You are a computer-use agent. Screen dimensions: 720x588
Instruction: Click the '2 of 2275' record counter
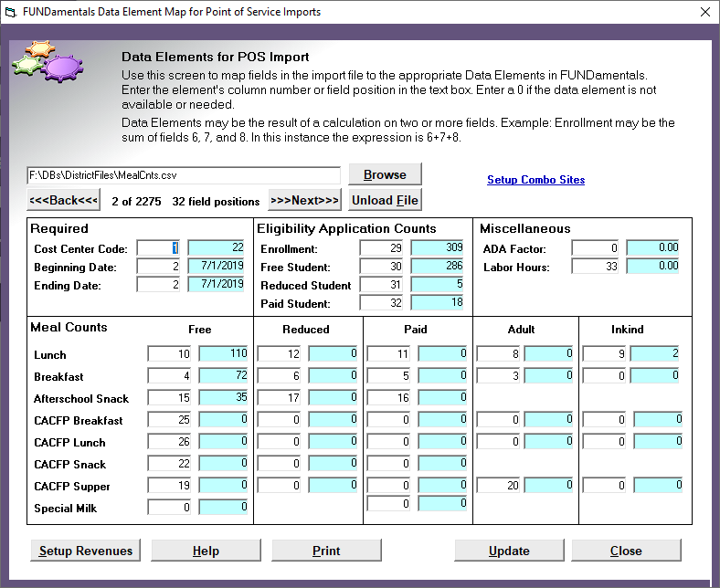[x=136, y=202]
